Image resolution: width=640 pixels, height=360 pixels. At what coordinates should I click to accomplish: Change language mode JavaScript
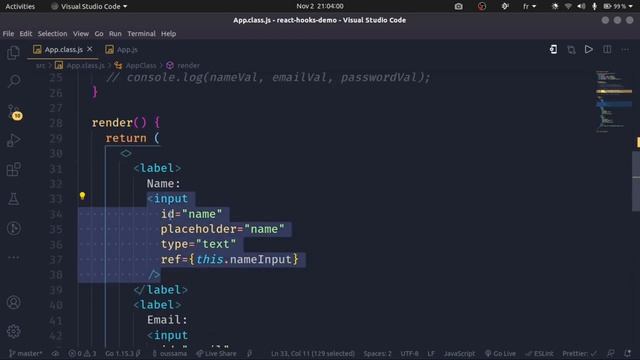[x=459, y=353]
